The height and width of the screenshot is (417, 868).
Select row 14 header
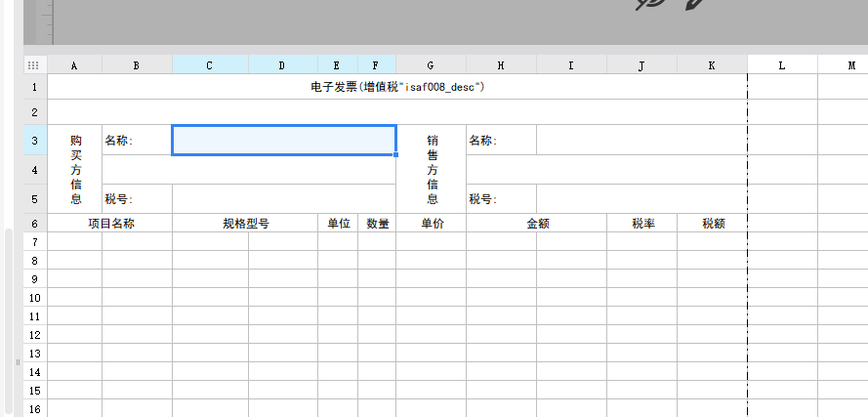pyautogui.click(x=35, y=372)
